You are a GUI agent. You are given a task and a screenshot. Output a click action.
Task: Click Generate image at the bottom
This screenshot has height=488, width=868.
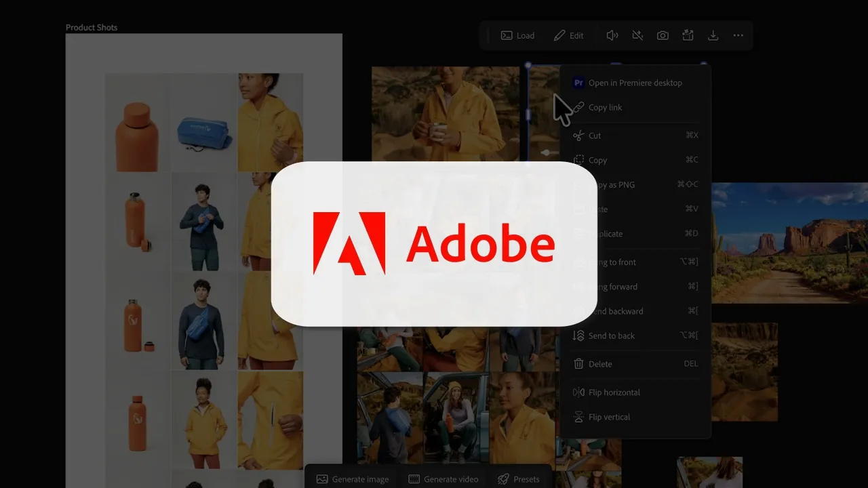[353, 479]
